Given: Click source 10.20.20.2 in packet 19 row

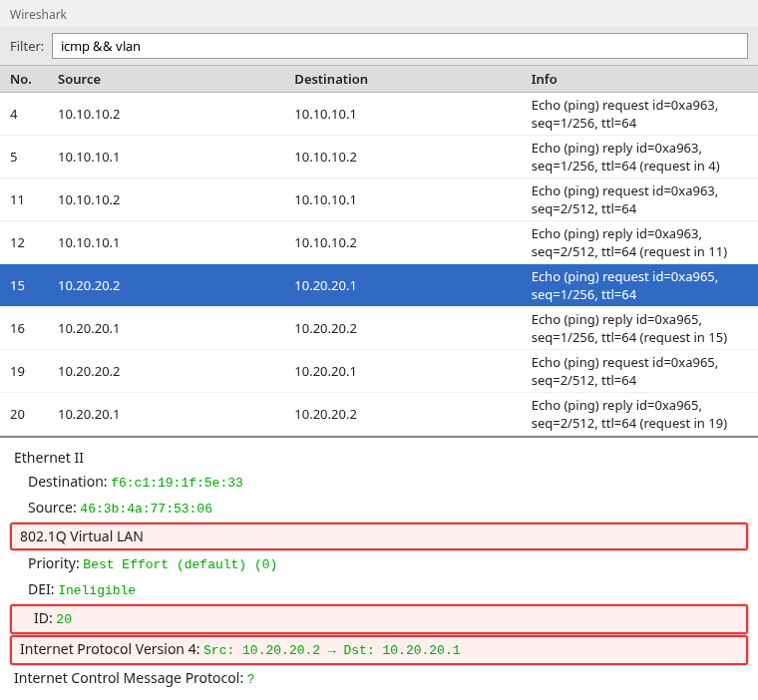Looking at the screenshot, I should [89, 371].
